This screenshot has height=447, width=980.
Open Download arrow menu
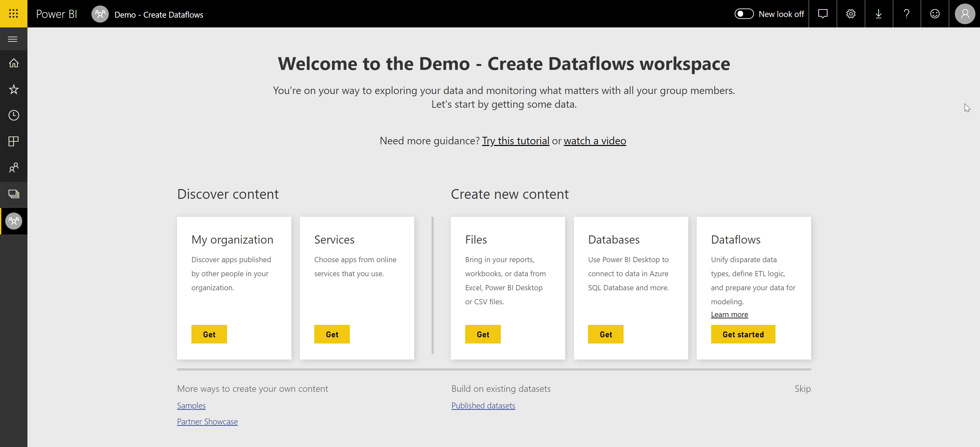(x=878, y=14)
